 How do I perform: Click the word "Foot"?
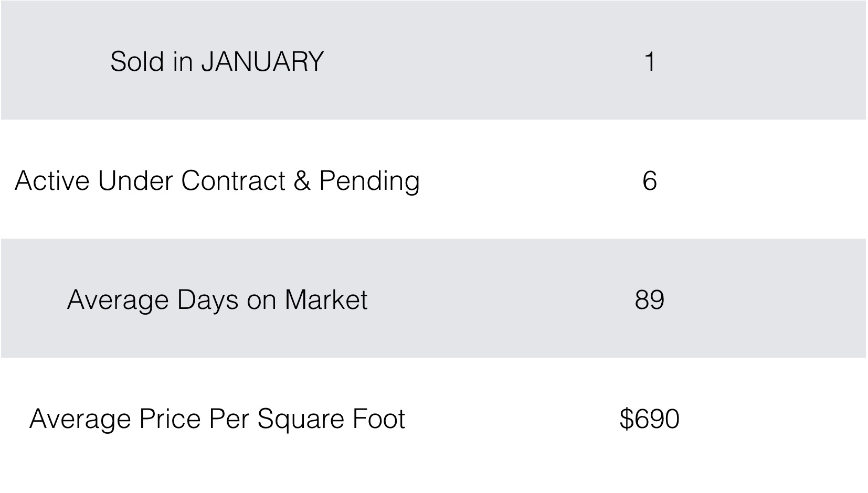pos(378,419)
